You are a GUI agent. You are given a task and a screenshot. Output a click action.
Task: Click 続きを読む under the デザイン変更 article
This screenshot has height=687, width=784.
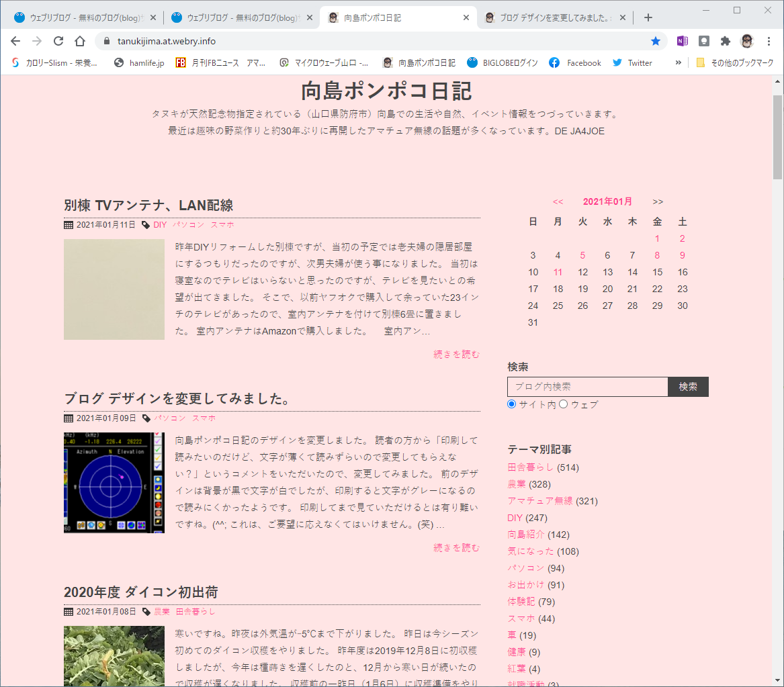click(457, 547)
